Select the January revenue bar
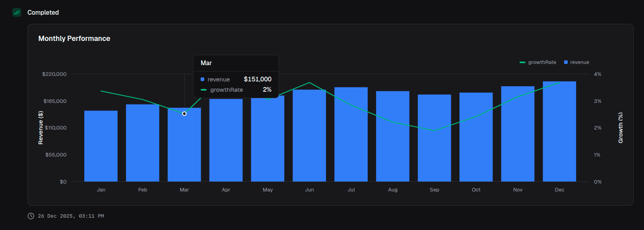Viewport: 644px width, 230px height. (101, 146)
